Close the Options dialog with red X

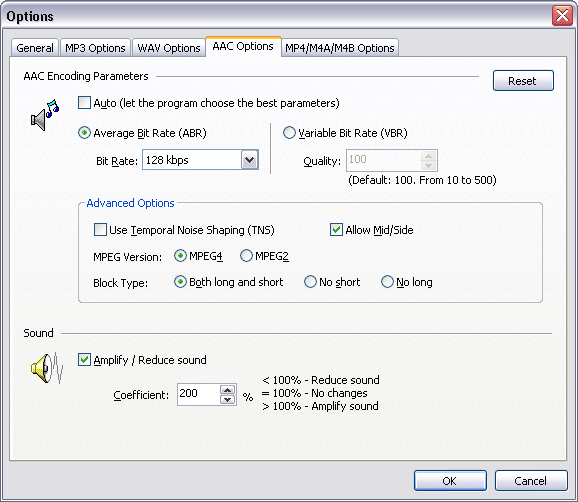(562, 15)
